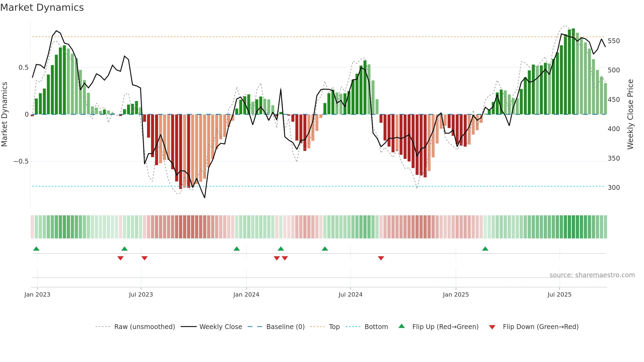The height and width of the screenshot is (362, 644).
Task: Click the 550 price tick label
Action: (x=614, y=41)
